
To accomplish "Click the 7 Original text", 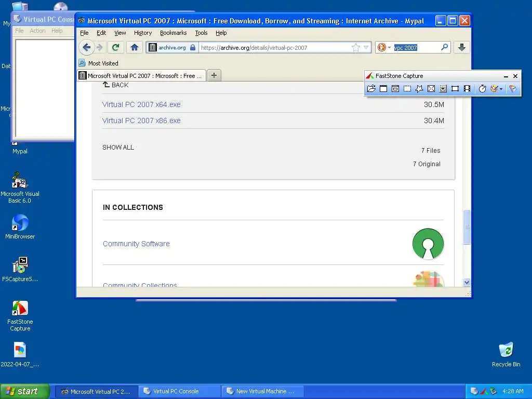I will [427, 164].
